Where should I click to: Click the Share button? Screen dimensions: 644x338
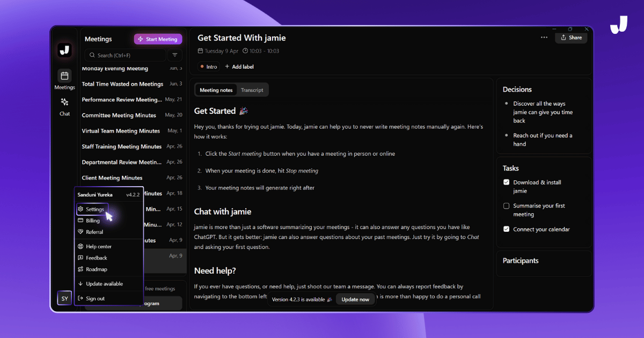click(x=571, y=38)
